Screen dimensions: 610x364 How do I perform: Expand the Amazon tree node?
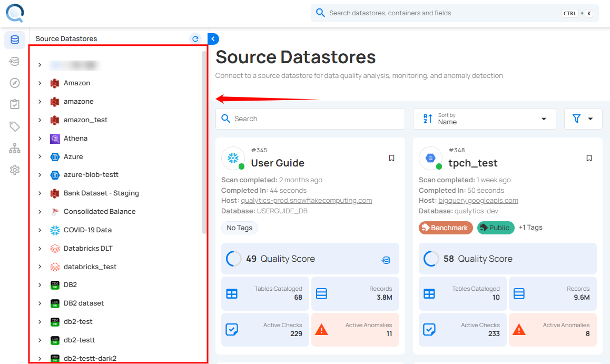pos(40,83)
